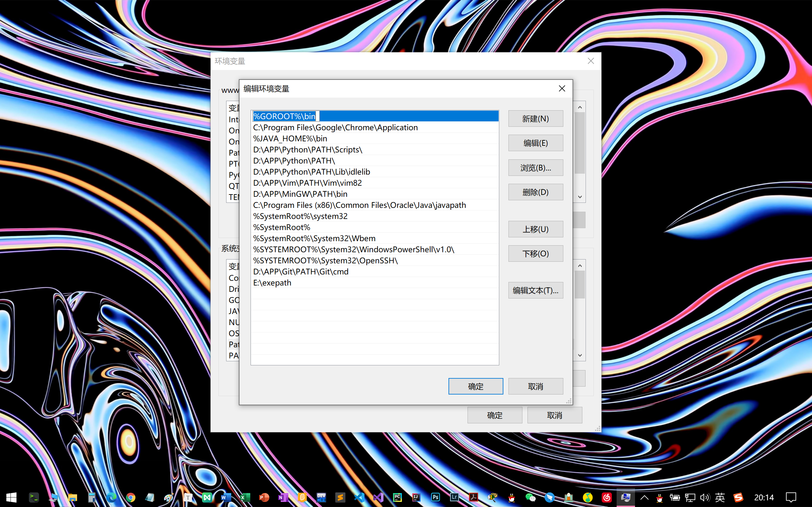Show hidden system tray icons
812x507 pixels.
(644, 497)
